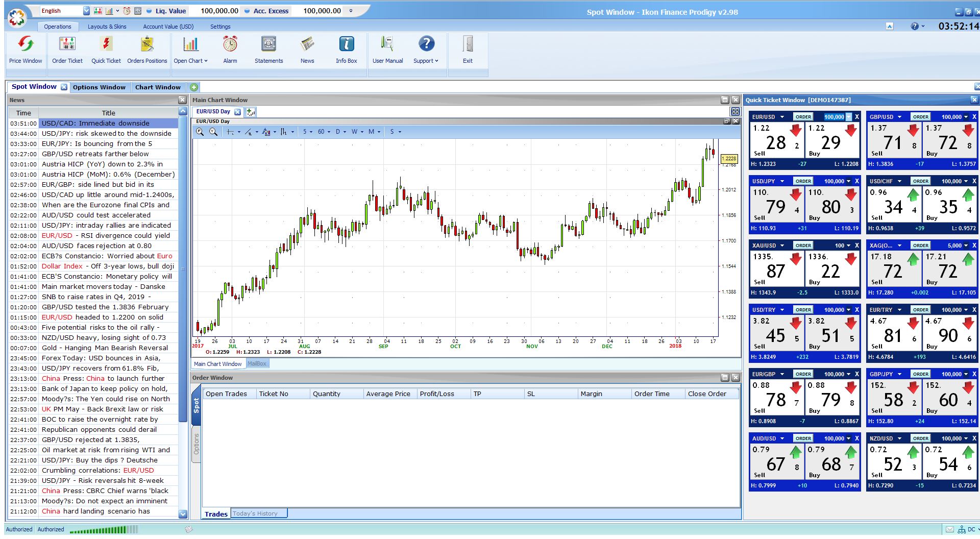
Task: Click the EUR/USD Sell price 1.2228
Action: tap(776, 139)
